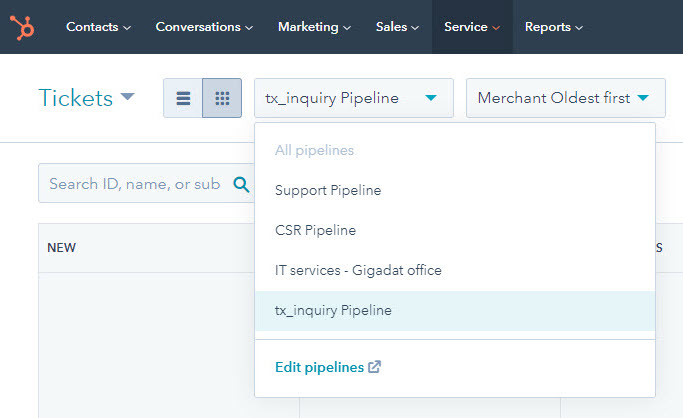Choose CSR Pipeline from the list

455,230
